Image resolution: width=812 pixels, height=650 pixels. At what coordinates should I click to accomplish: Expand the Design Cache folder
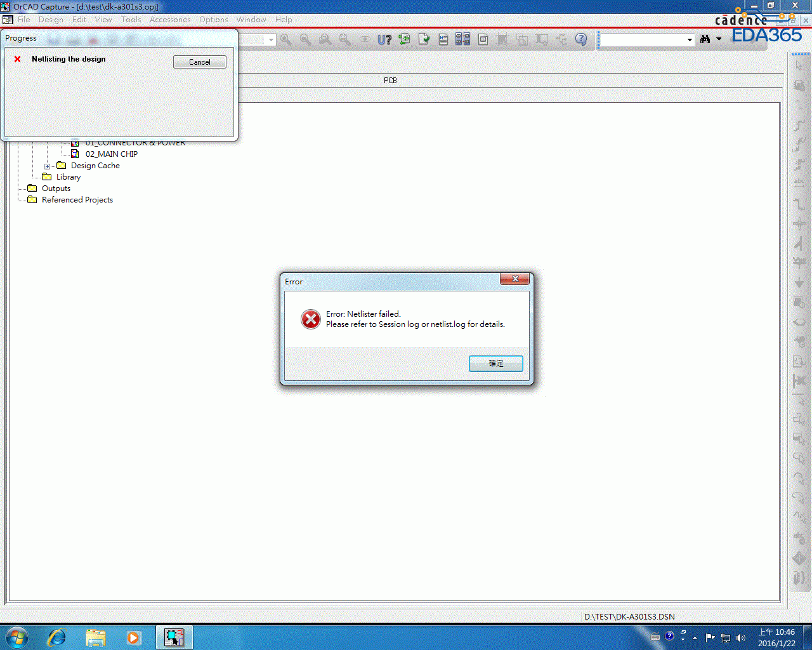point(47,166)
